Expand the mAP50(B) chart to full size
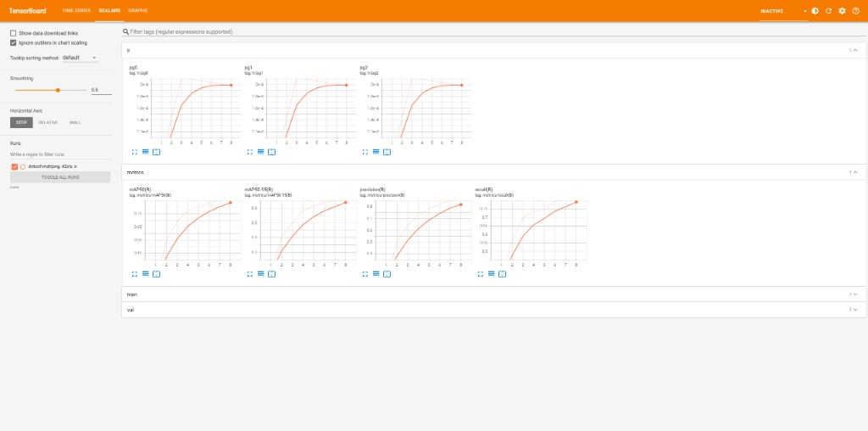The image size is (868, 431). 135,274
